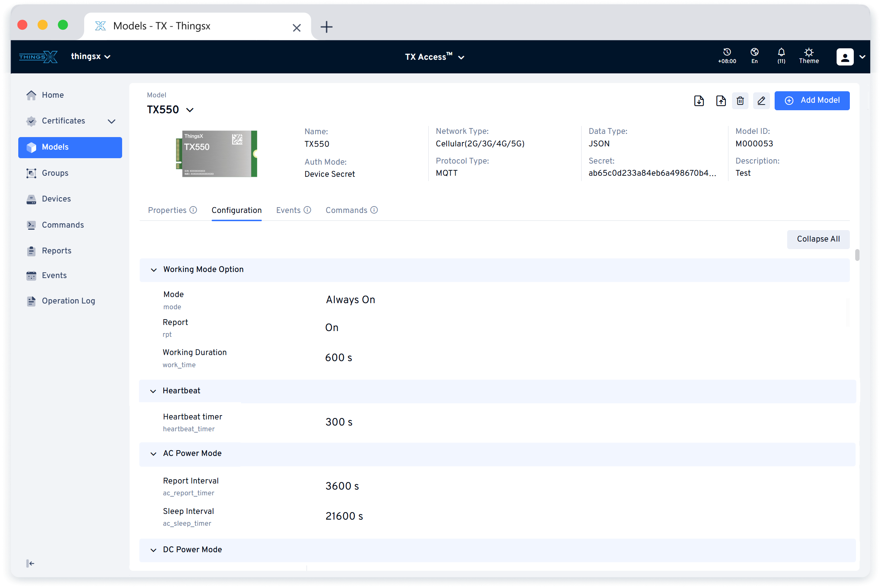This screenshot has height=588, width=881.
Task: Edit the model with the pencil icon
Action: (761, 101)
